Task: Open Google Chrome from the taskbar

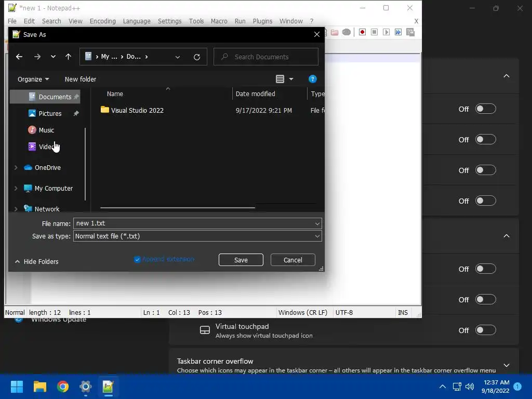Action: pos(63,387)
